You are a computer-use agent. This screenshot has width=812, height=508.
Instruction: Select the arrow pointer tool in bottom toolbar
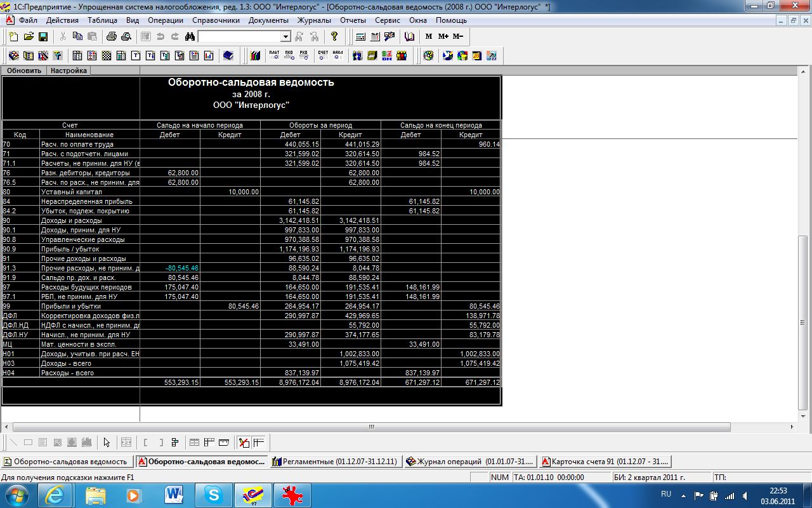107,443
